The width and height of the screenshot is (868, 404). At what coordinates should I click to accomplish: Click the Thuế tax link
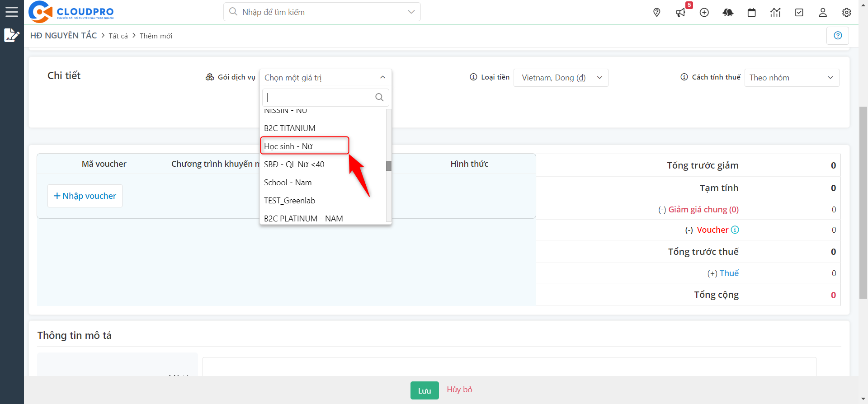[729, 273]
